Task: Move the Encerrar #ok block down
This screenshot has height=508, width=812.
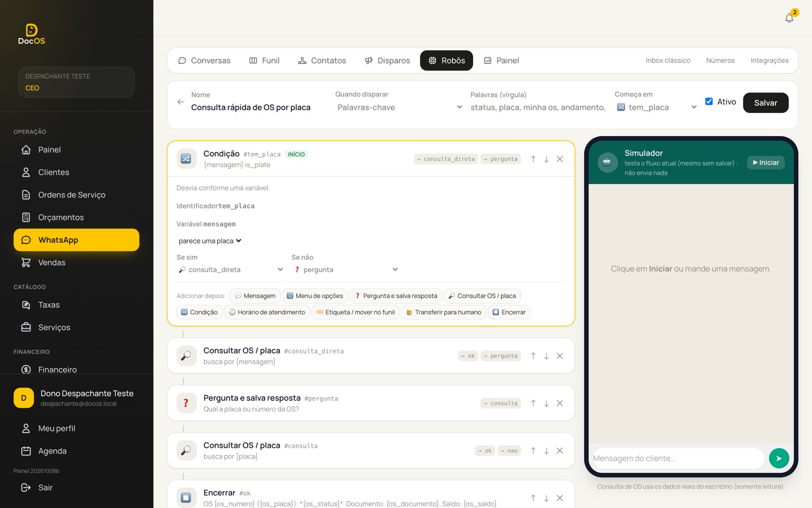Action: click(x=547, y=498)
